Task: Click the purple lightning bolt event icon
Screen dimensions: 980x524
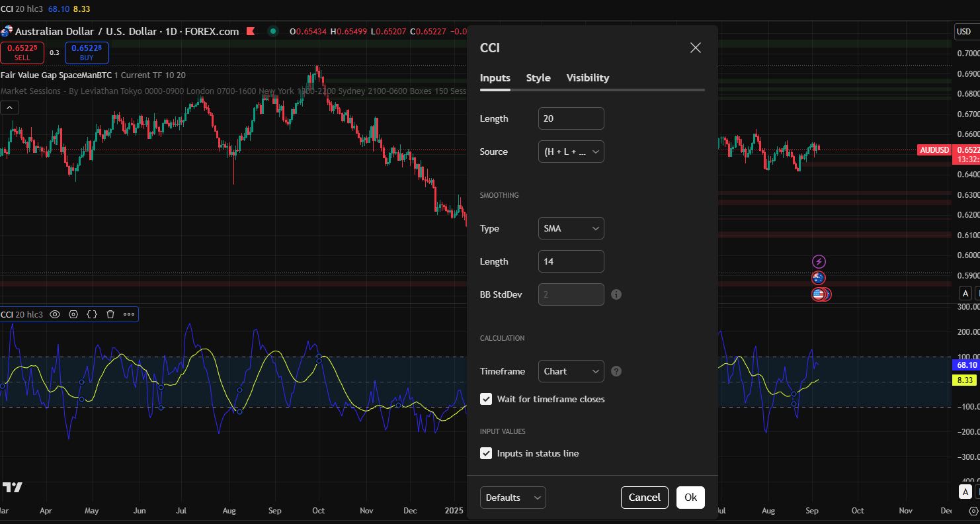Action: pyautogui.click(x=819, y=261)
